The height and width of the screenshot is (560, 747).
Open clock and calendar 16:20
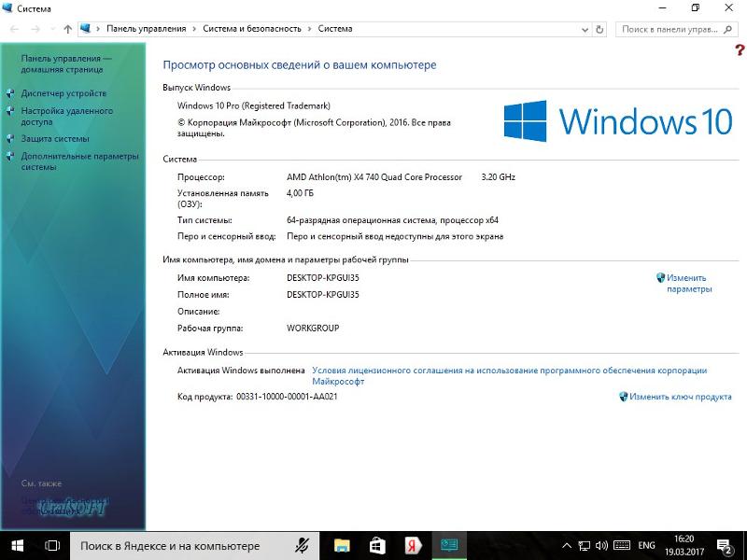click(684, 546)
